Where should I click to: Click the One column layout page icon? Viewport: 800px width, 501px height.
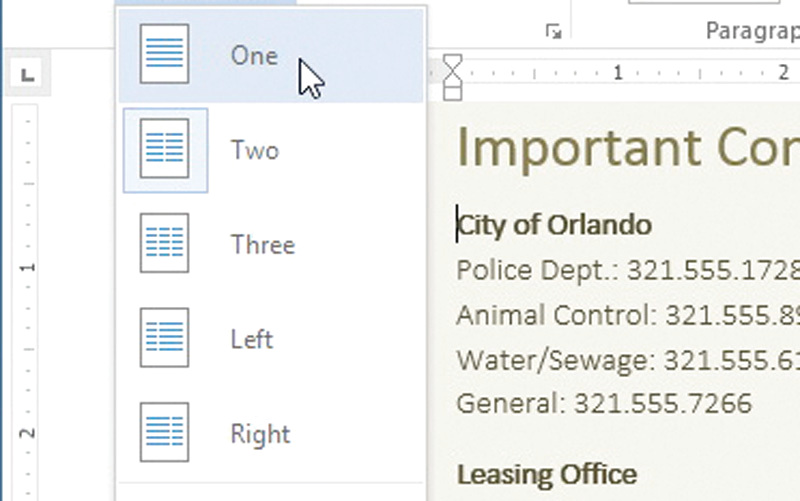tap(165, 55)
